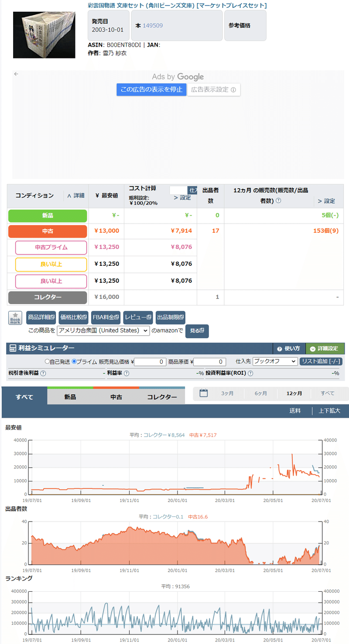349x644 pixels.
Task: Toggle 上下拡大 graph option
Action: [330, 411]
